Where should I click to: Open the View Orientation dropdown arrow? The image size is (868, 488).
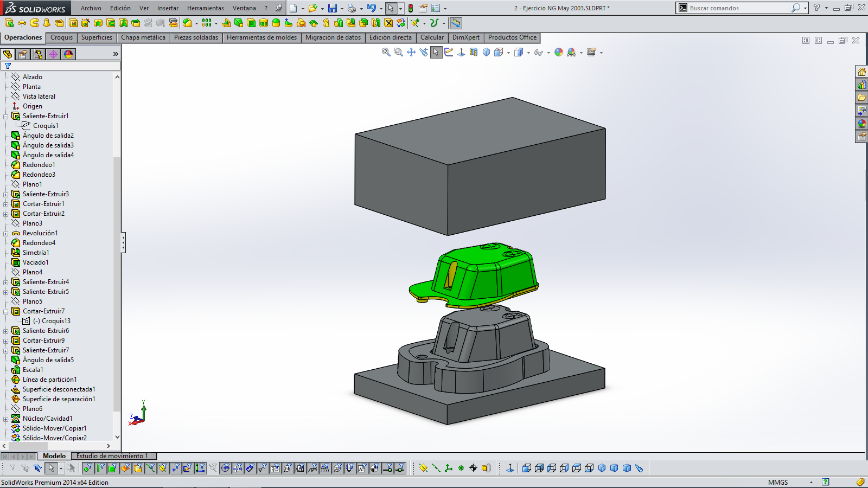tap(508, 53)
